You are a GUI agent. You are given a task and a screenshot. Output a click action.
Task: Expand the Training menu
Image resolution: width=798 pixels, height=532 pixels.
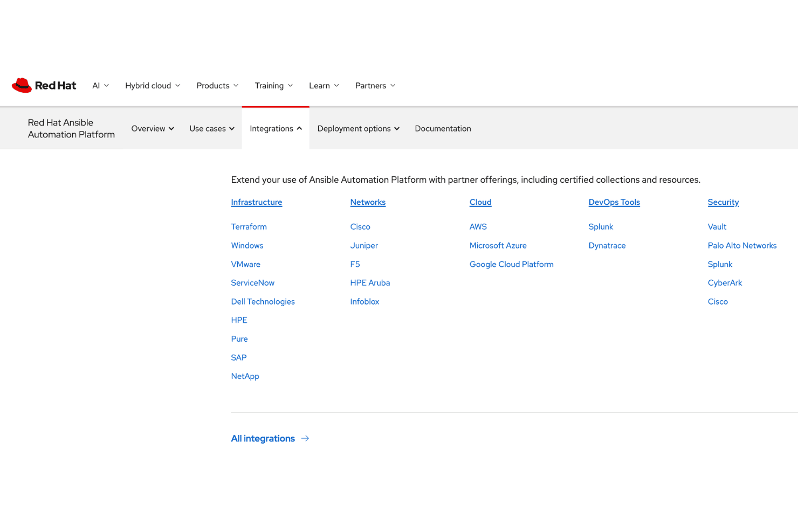[x=273, y=86]
